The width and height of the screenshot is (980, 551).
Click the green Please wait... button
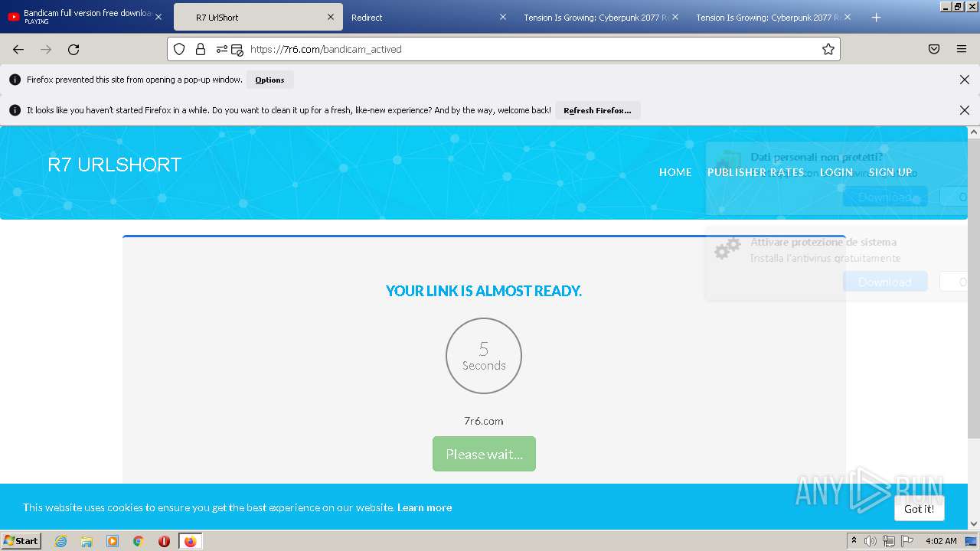(484, 454)
